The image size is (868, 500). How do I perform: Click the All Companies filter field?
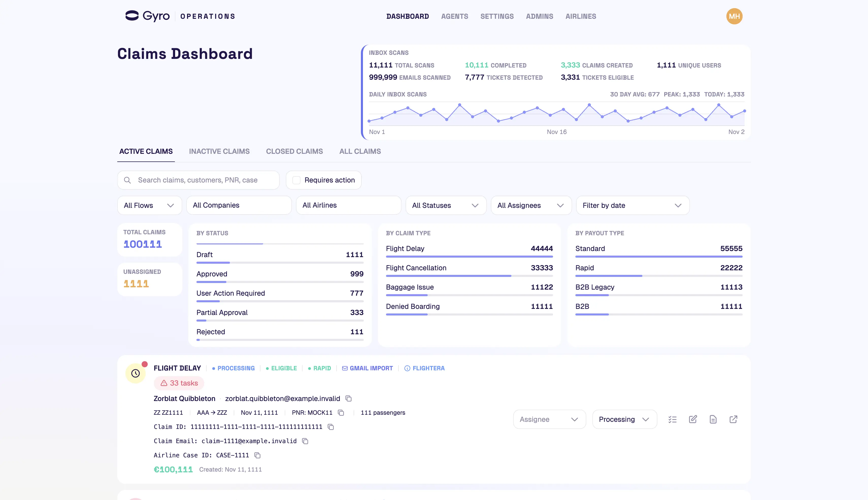[239, 205]
